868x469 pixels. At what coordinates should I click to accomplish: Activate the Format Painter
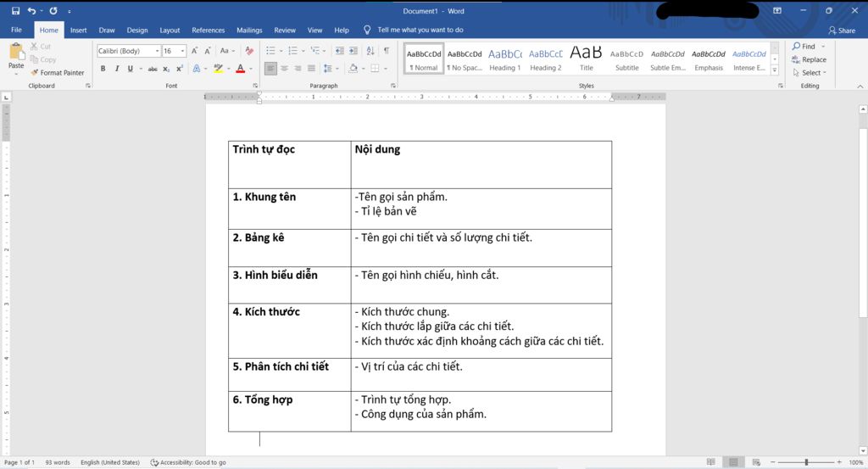pyautogui.click(x=58, y=73)
